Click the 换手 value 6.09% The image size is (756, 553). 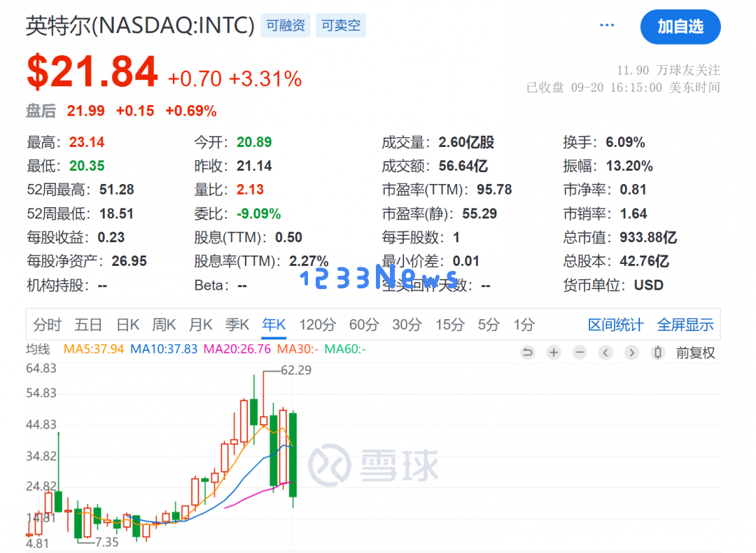(x=625, y=142)
